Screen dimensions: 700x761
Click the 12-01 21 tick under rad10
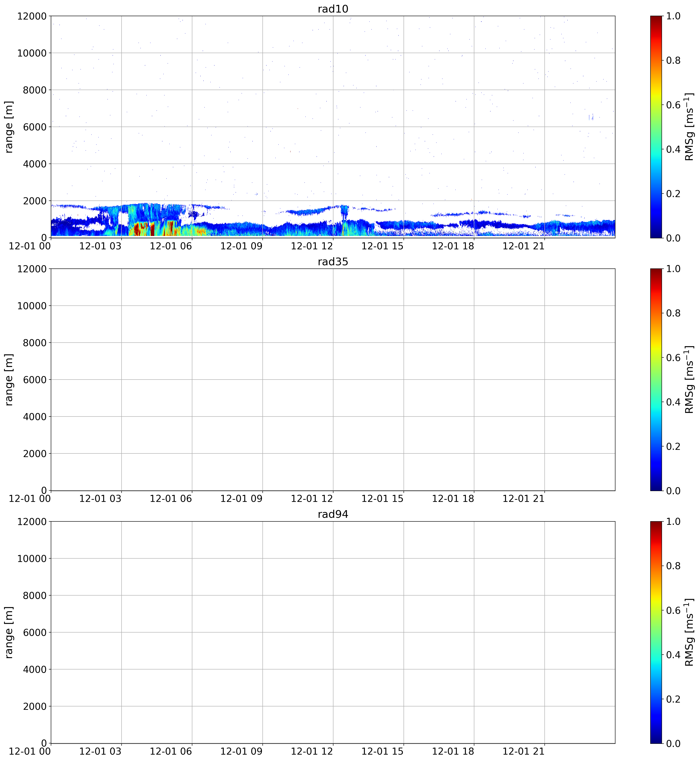523,246
